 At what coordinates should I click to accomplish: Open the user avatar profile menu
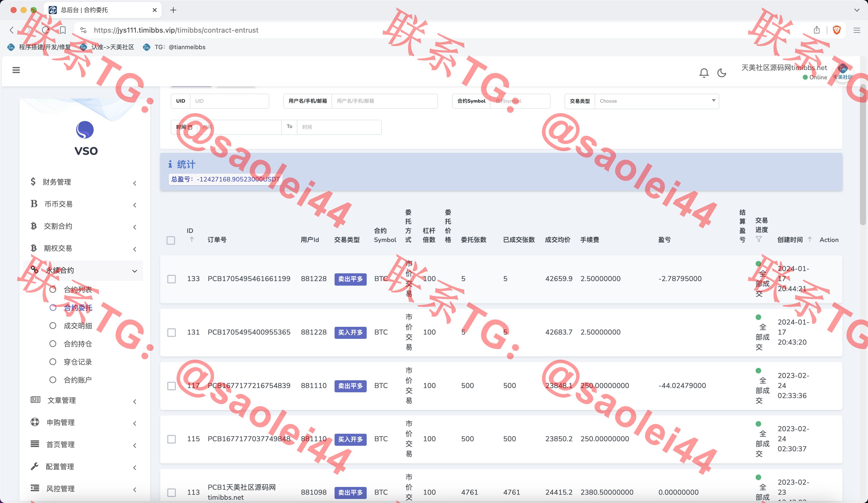click(843, 72)
